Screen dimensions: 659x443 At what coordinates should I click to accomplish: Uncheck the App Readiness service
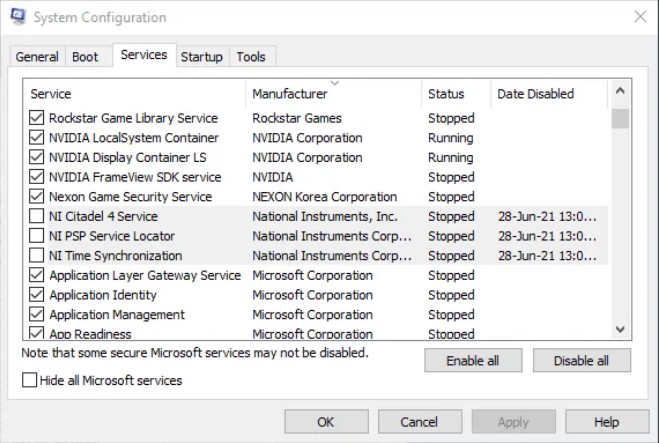coord(37,333)
